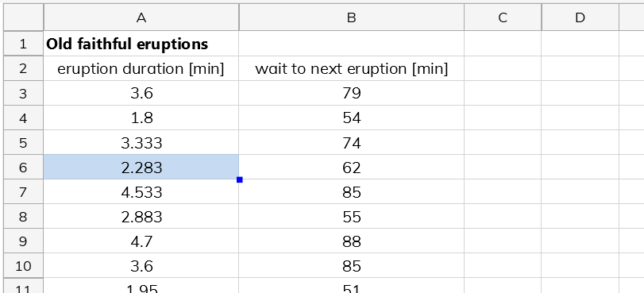
Task: Select column C header
Action: [x=503, y=17]
